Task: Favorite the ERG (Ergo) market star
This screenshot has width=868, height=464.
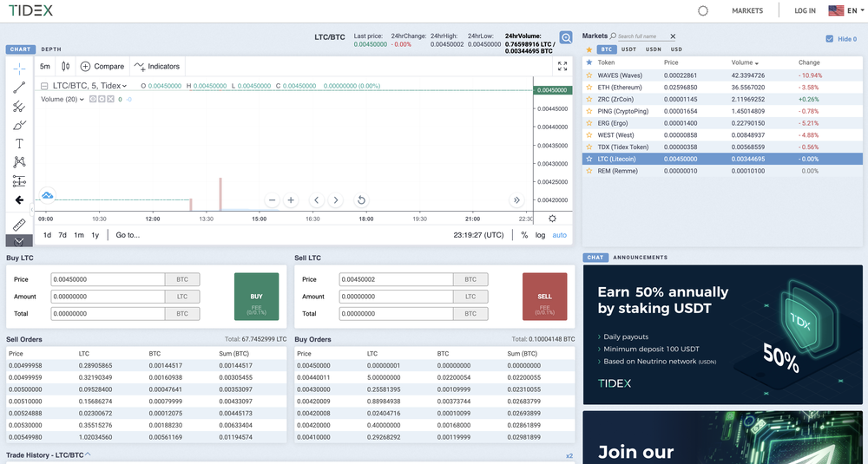Action: [x=589, y=123]
